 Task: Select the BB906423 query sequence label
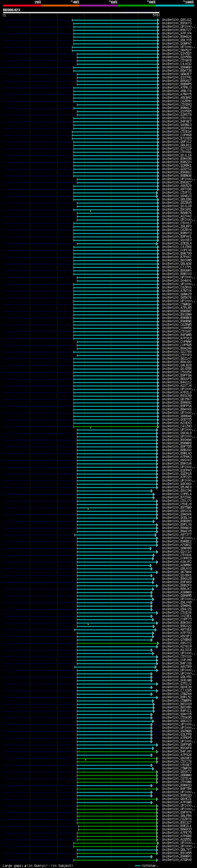click(x=11, y=10)
